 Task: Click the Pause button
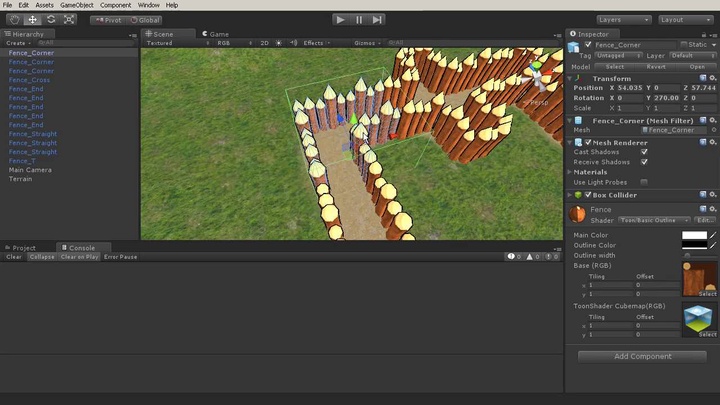359,19
